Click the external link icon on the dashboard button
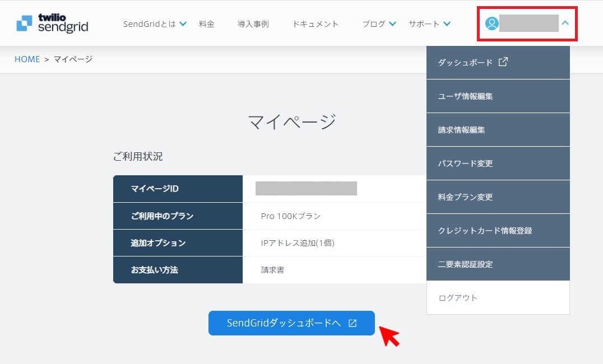This screenshot has width=603, height=364. tap(352, 323)
